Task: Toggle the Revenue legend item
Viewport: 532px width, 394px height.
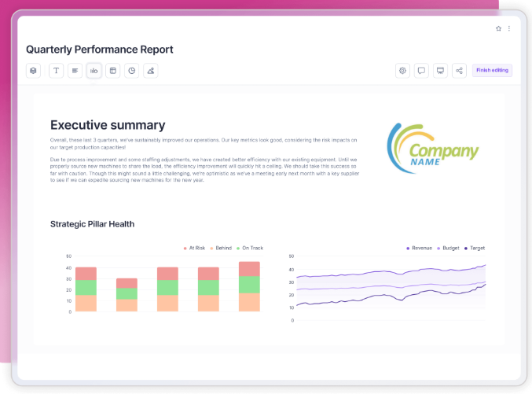Action: (419, 248)
